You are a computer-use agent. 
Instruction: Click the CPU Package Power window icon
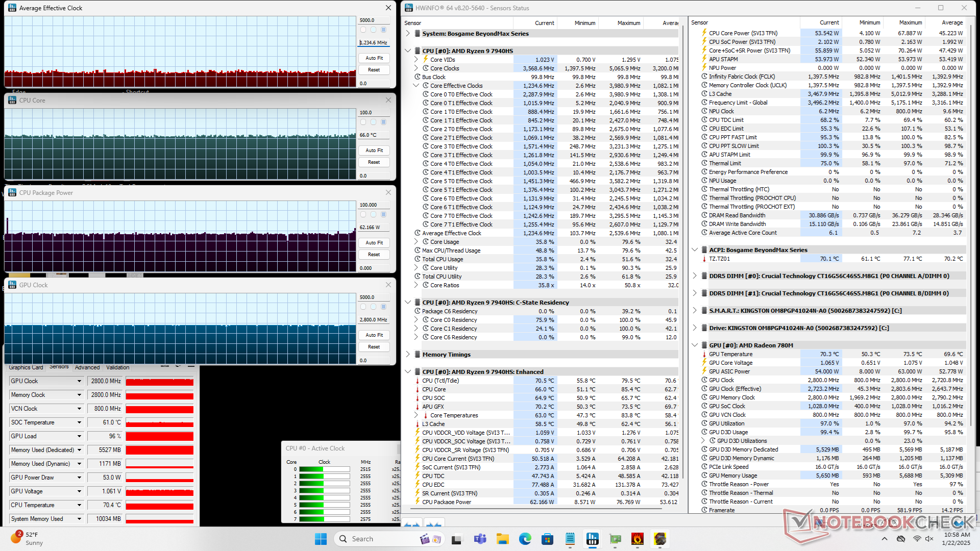[x=12, y=192]
